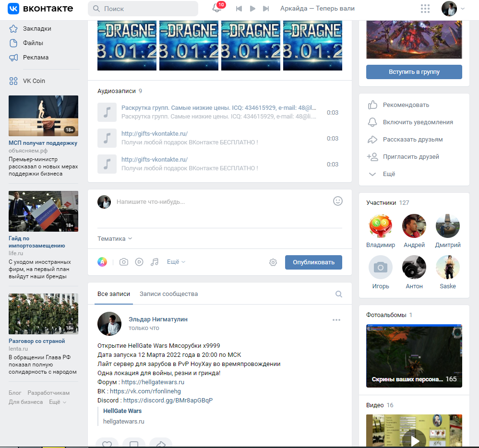This screenshot has height=448, width=479.
Task: Open Реклама in the sidebar
Action: 36,58
